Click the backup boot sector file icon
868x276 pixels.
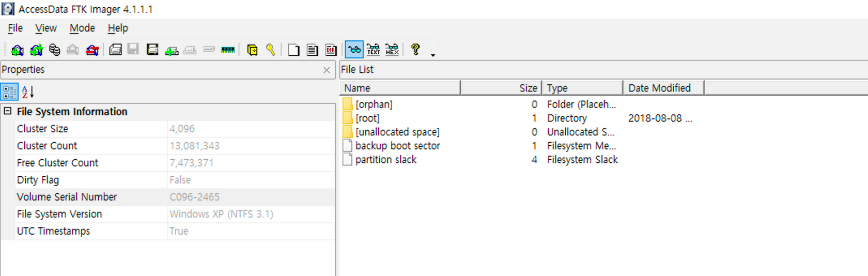348,146
